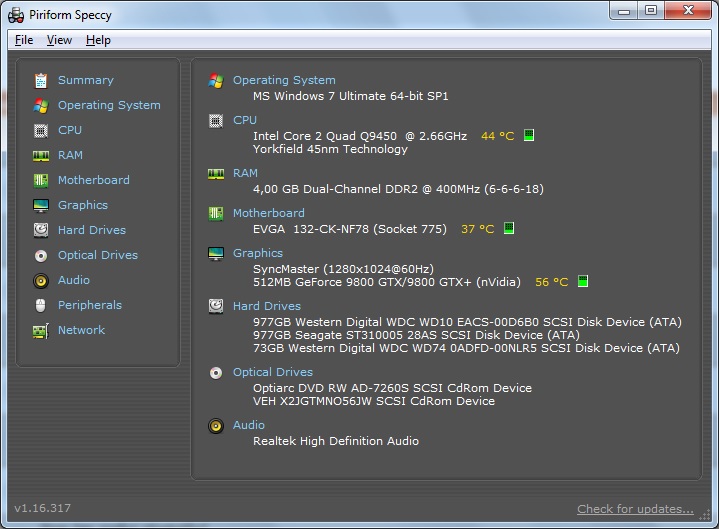Screen dimensions: 719x529
Task: Open the Operating System heading link
Action: tap(284, 80)
